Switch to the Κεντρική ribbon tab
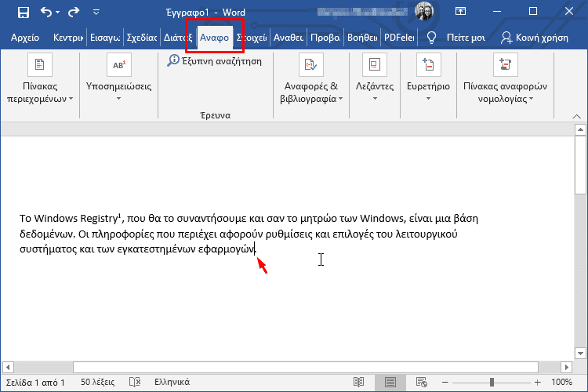Image resolution: width=588 pixels, height=392 pixels. [x=68, y=38]
